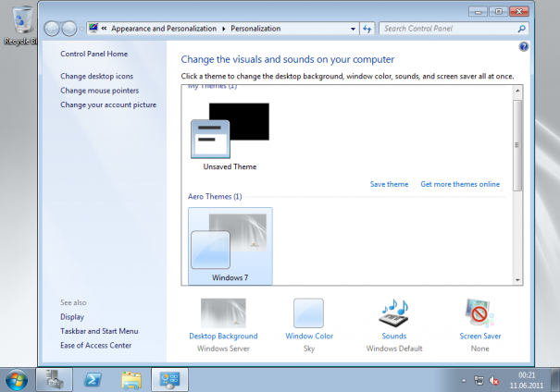Click the magnifier search icon

(522, 29)
